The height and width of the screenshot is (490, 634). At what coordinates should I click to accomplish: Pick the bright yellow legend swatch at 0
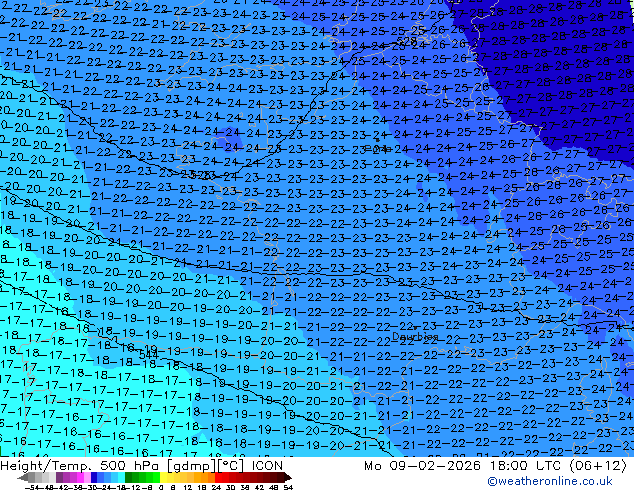click(163, 477)
